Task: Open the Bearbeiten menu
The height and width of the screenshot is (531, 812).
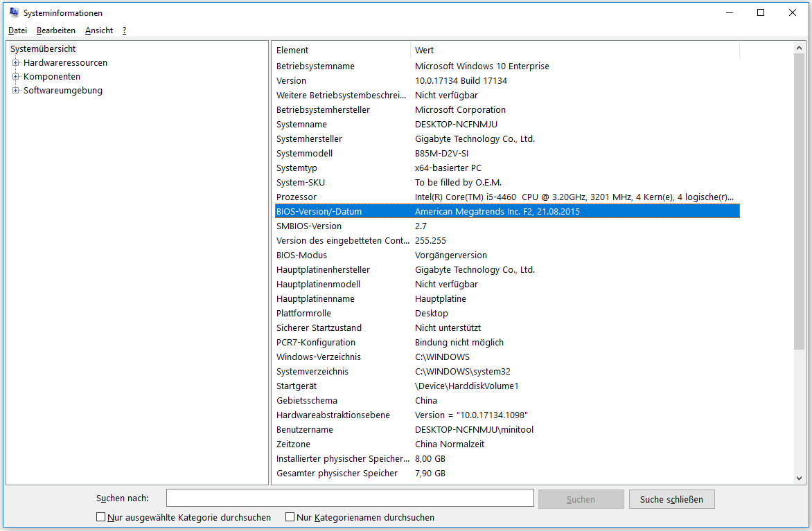Action: [x=56, y=30]
